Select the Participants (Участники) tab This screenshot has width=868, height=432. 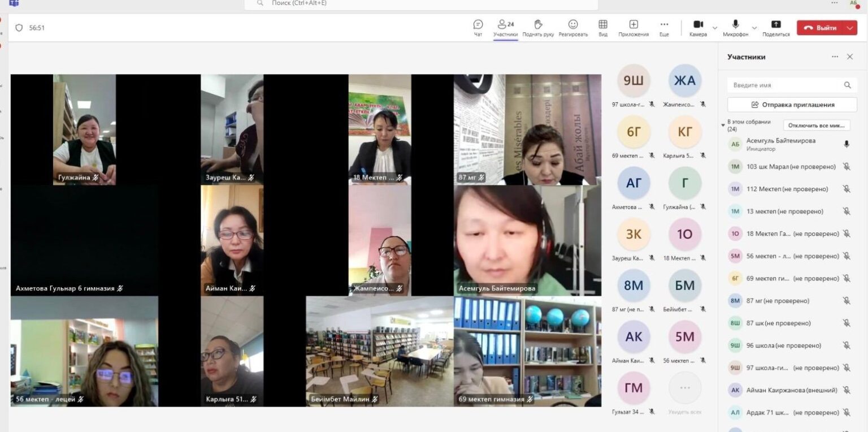click(x=505, y=28)
